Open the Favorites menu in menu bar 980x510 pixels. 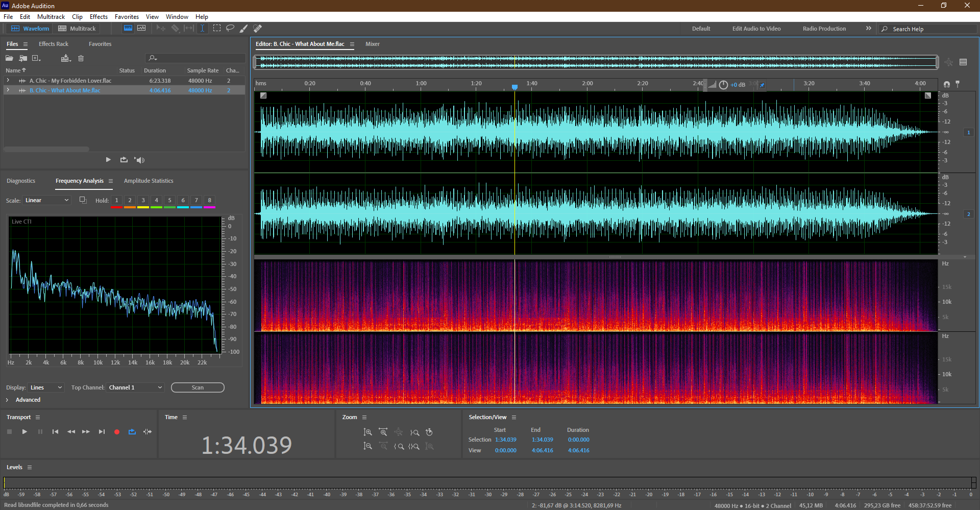click(x=127, y=17)
